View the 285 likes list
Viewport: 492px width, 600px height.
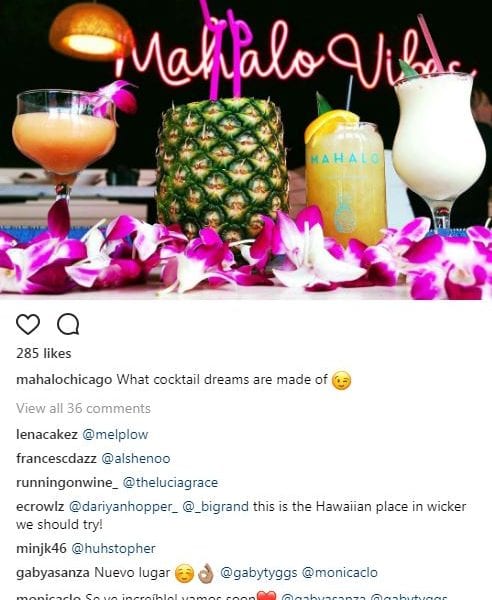(x=44, y=353)
